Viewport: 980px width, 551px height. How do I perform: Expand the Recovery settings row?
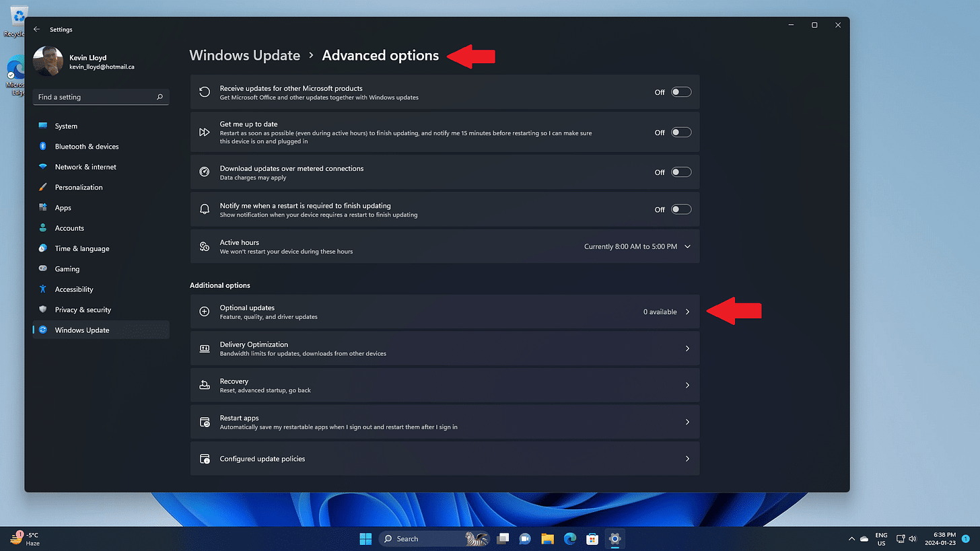(444, 385)
